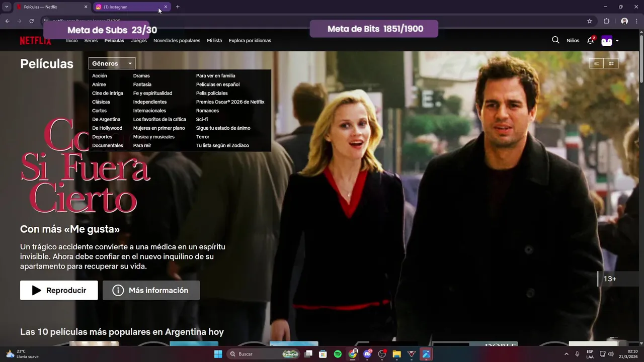Screen dimensions: 644x362
Task: Reload the page
Action: (x=31, y=21)
